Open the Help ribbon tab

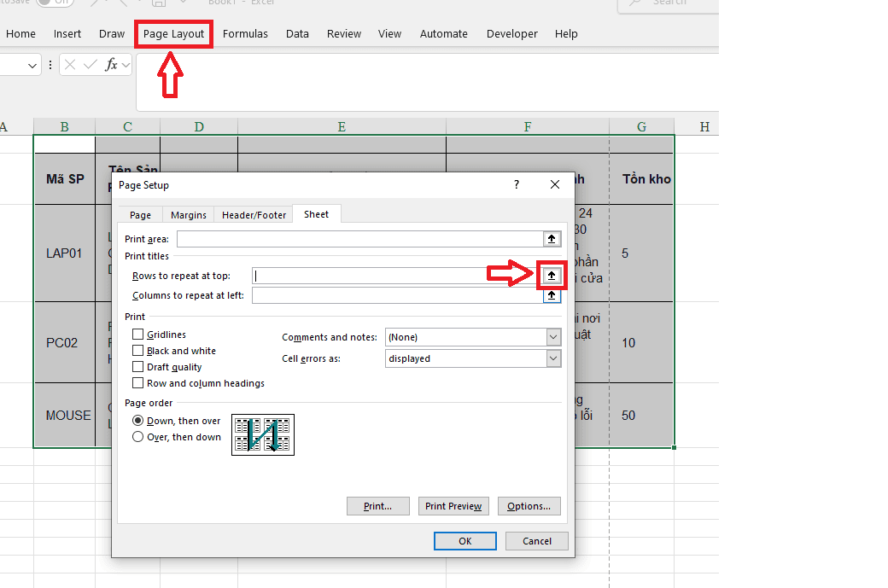click(566, 34)
